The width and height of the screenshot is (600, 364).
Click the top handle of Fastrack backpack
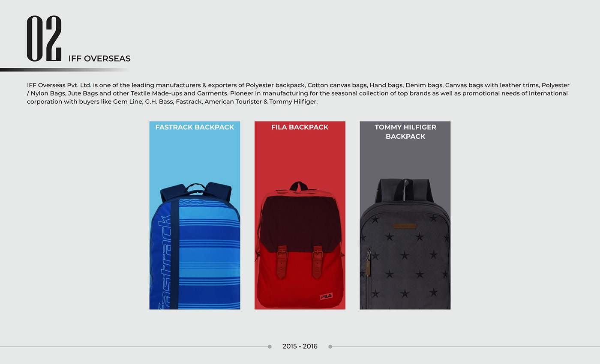196,187
